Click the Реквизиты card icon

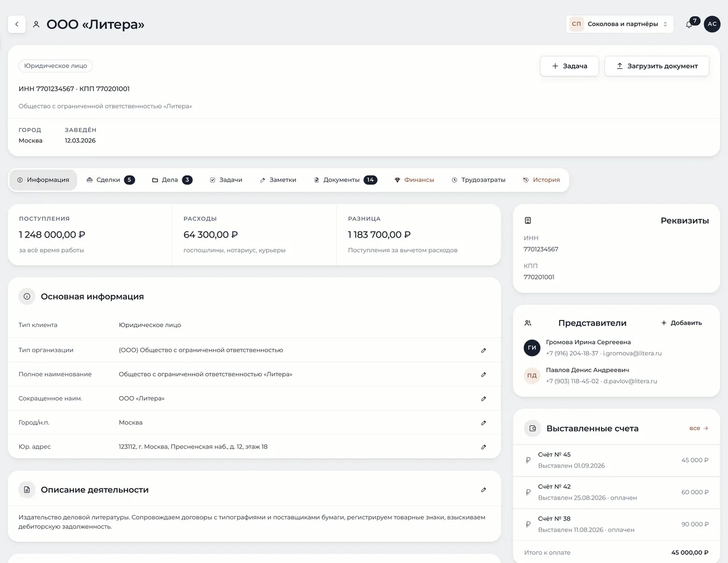528,220
